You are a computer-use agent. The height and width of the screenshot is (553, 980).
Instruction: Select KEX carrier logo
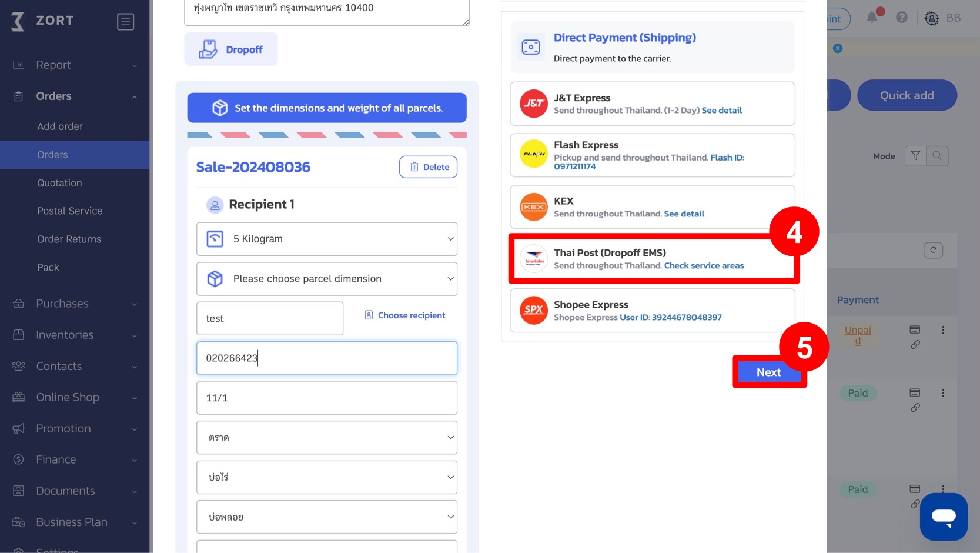534,207
